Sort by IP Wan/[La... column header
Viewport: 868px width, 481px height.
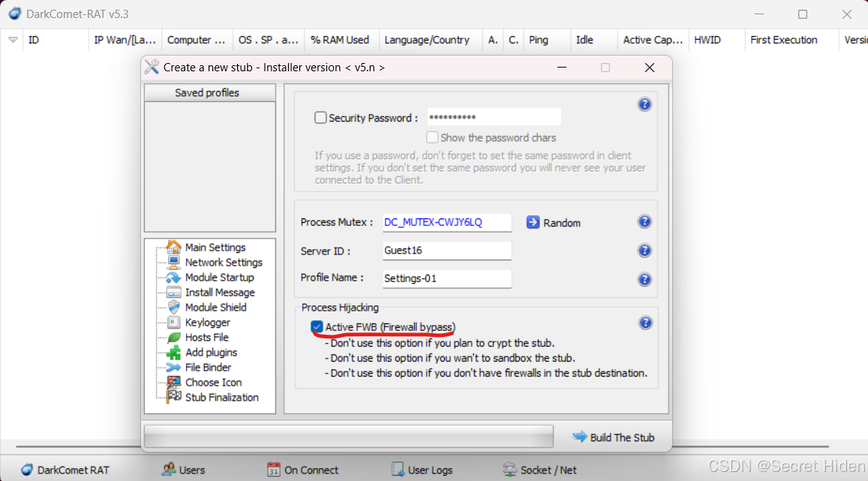(125, 40)
